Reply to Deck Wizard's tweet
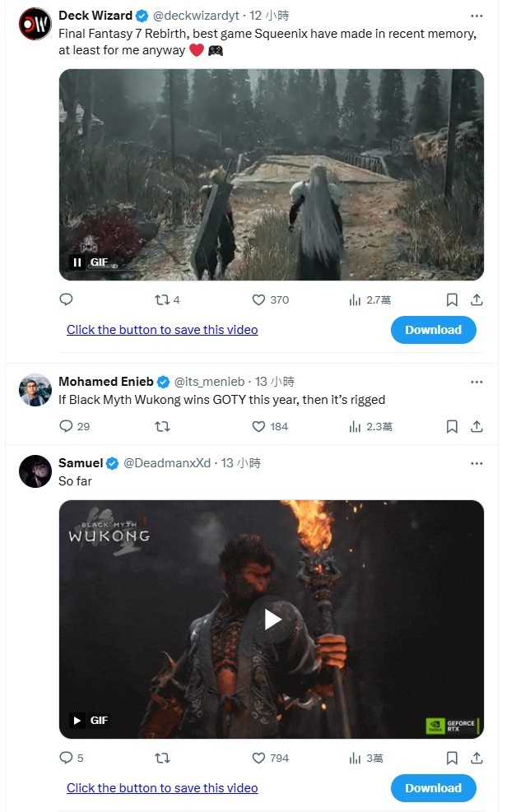The width and height of the screenshot is (516, 812). click(x=67, y=300)
